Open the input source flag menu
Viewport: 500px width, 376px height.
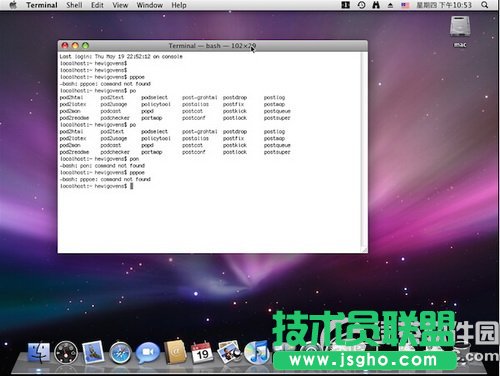(405, 5)
